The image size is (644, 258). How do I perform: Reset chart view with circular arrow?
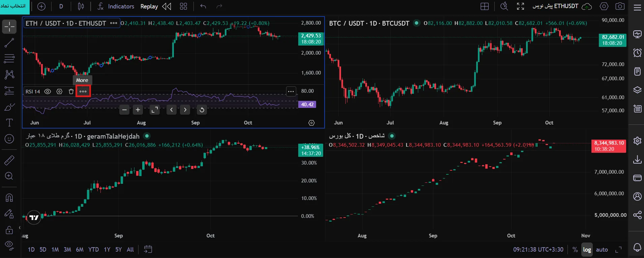(202, 110)
